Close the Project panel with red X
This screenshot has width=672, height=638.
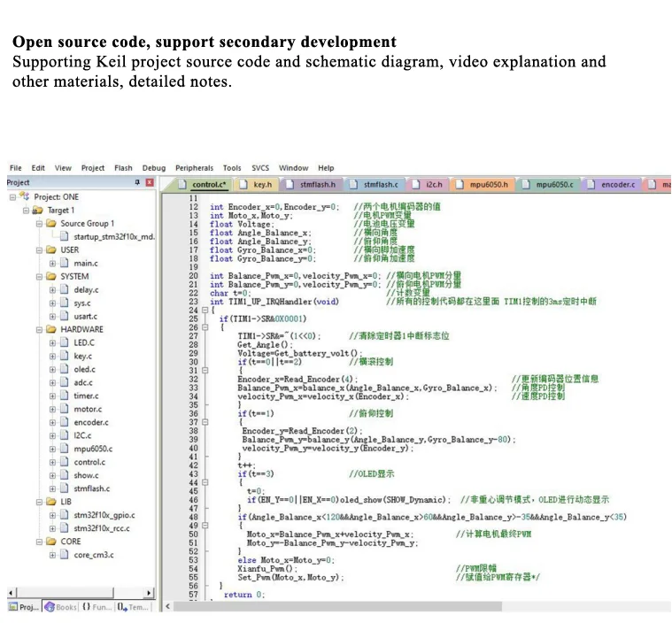pyautogui.click(x=150, y=182)
